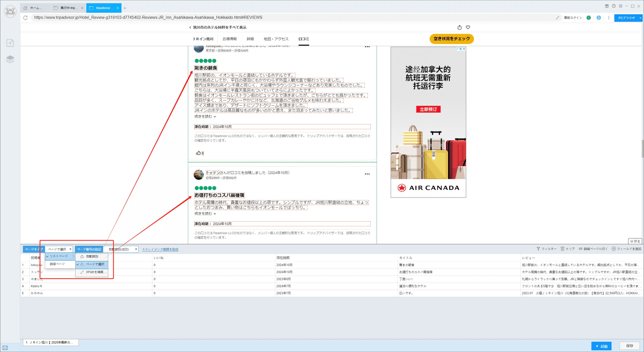Click the フィルター filter icon
The height and width of the screenshot is (352, 644).
pyautogui.click(x=547, y=249)
